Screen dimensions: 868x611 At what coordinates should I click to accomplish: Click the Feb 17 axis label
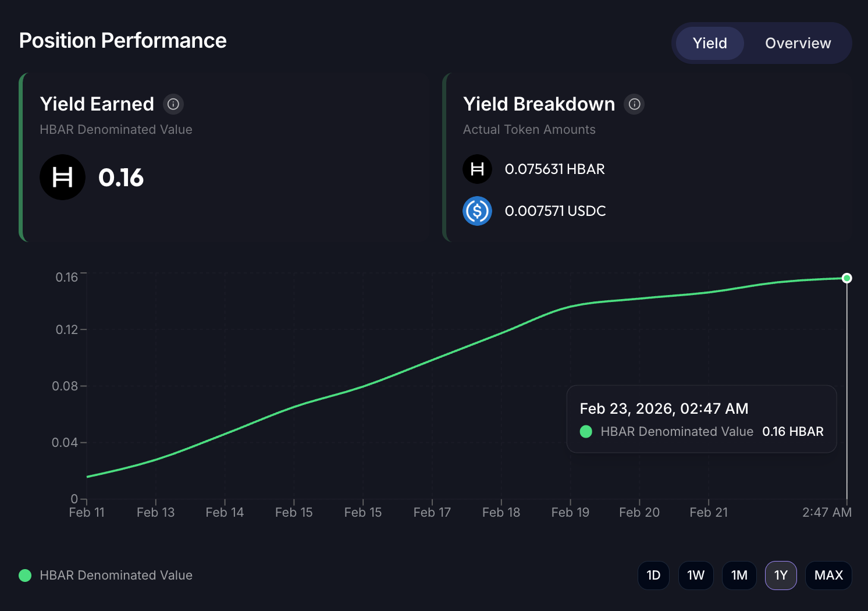tap(432, 513)
